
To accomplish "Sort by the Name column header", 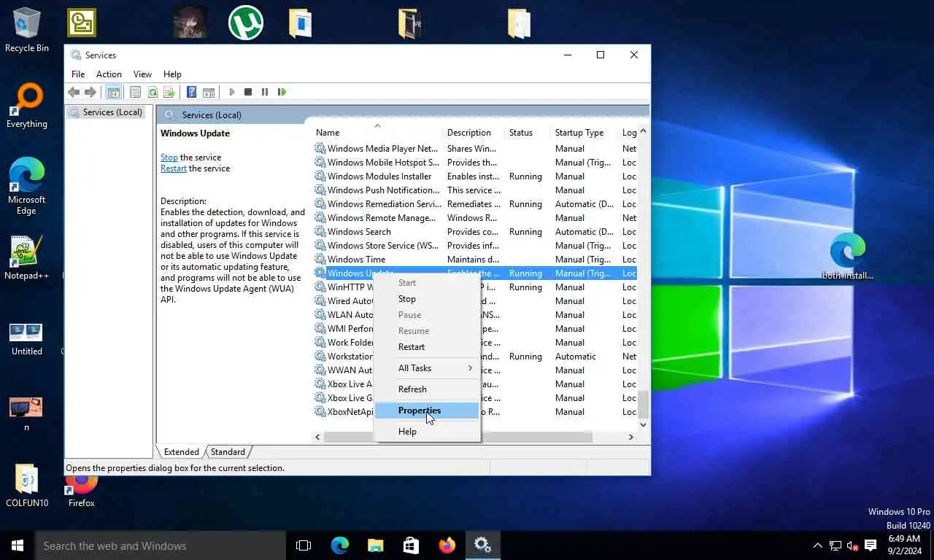I will (x=377, y=133).
